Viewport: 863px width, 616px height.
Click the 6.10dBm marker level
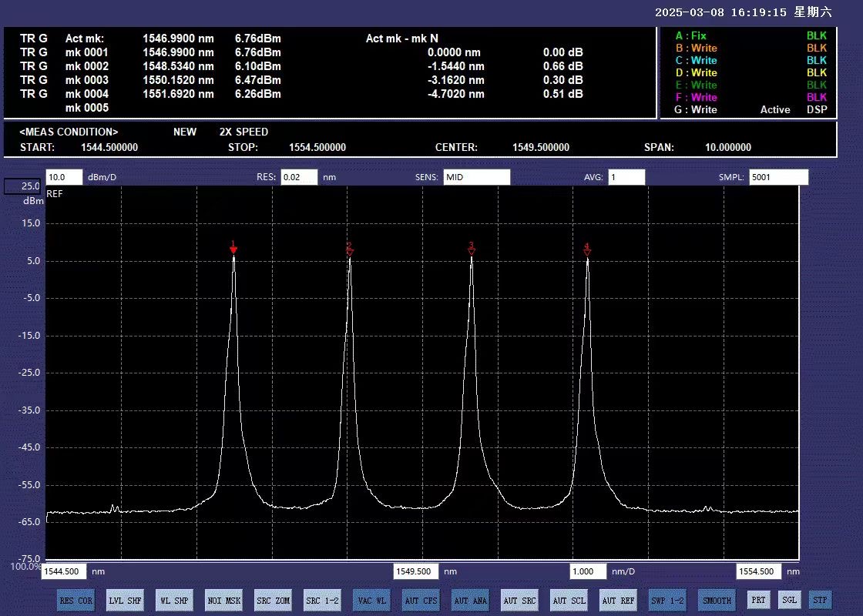[x=258, y=66]
